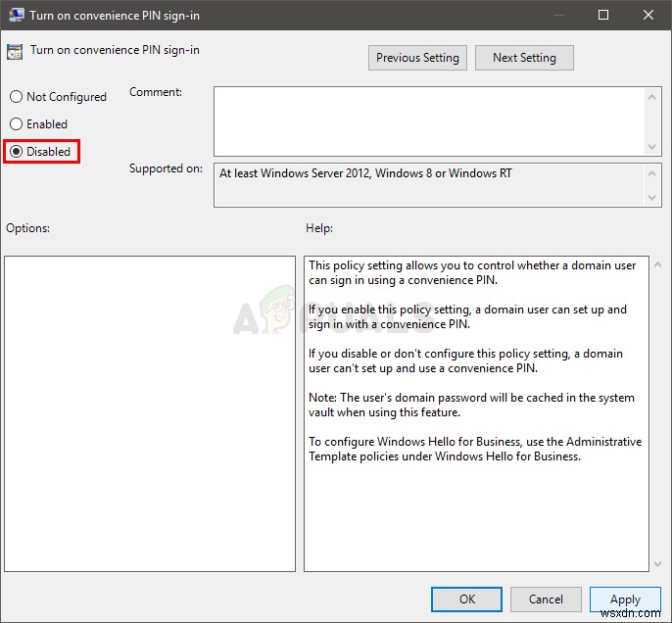Image resolution: width=672 pixels, height=623 pixels.
Task: Minimize the policy dialog window
Action: (x=558, y=15)
